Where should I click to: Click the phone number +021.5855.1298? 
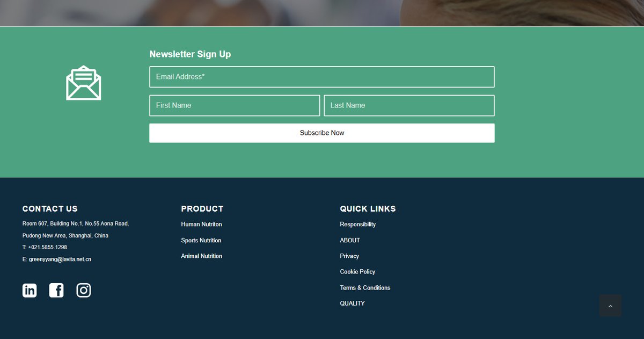click(x=48, y=248)
